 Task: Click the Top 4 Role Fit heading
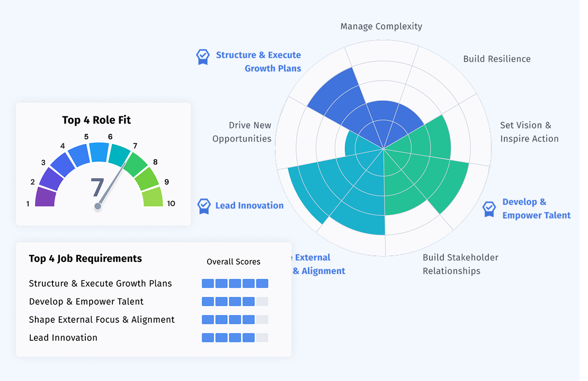96,120
